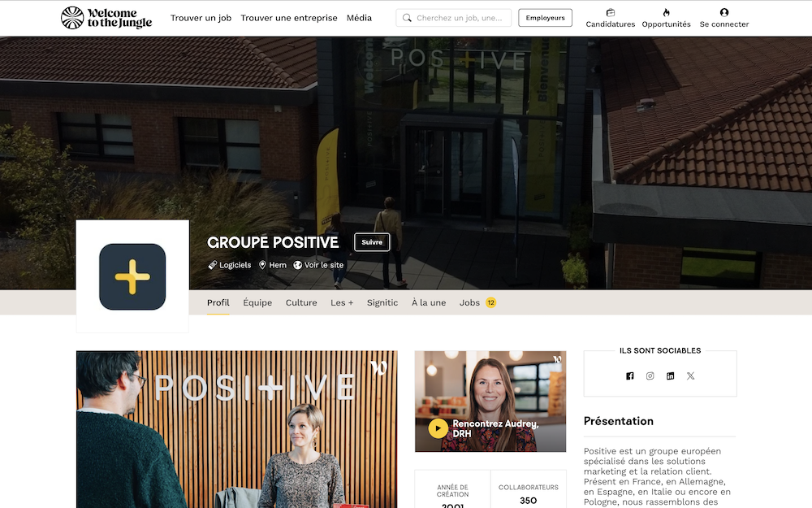Click the Employeurs button

(546, 18)
